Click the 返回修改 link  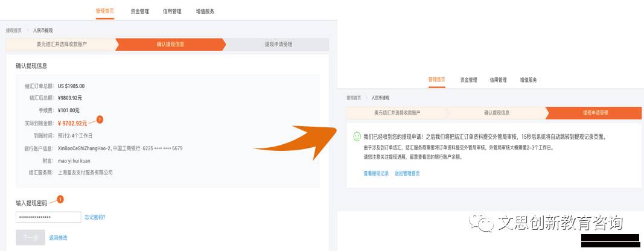pyautogui.click(x=58, y=238)
